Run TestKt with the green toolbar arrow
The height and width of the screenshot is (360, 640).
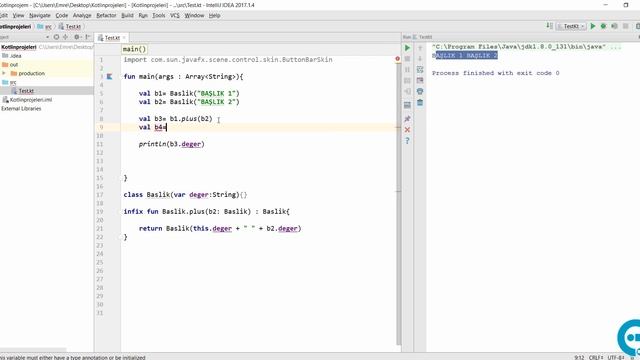point(593,26)
